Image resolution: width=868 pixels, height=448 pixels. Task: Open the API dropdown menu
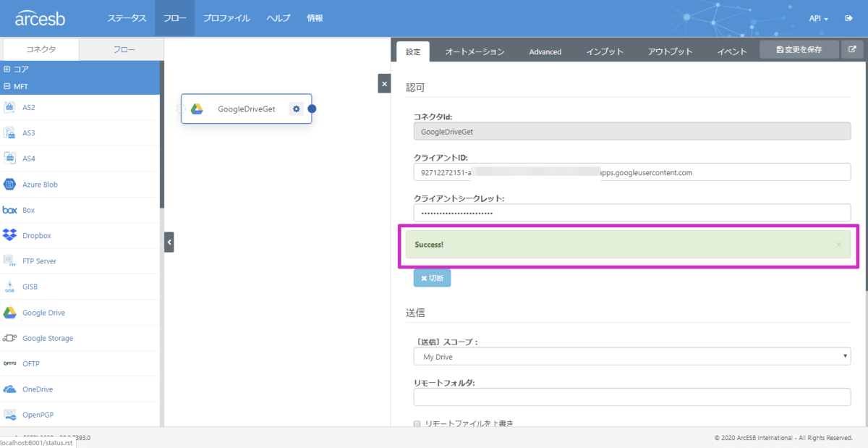818,18
